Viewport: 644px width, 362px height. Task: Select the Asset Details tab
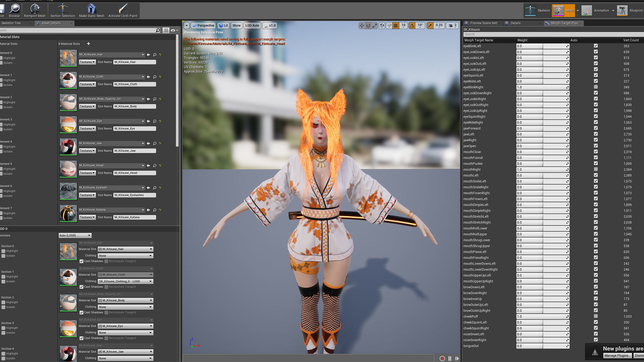coord(51,23)
